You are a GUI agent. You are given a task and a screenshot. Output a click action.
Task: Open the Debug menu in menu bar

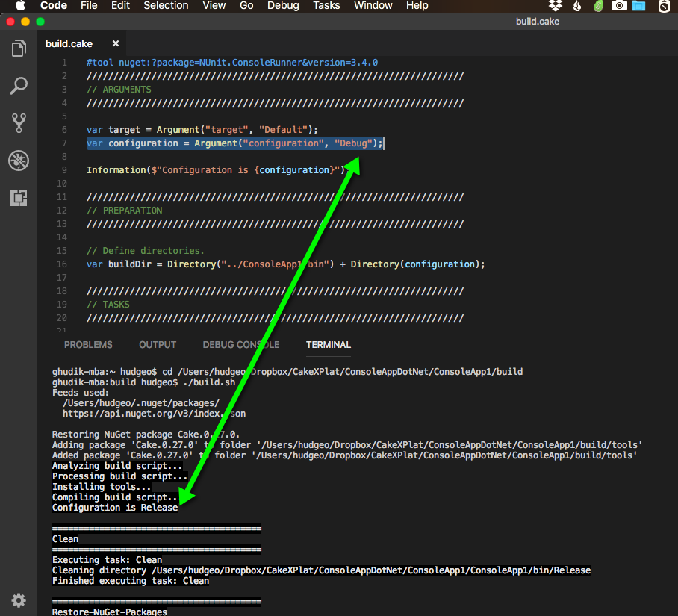[283, 6]
